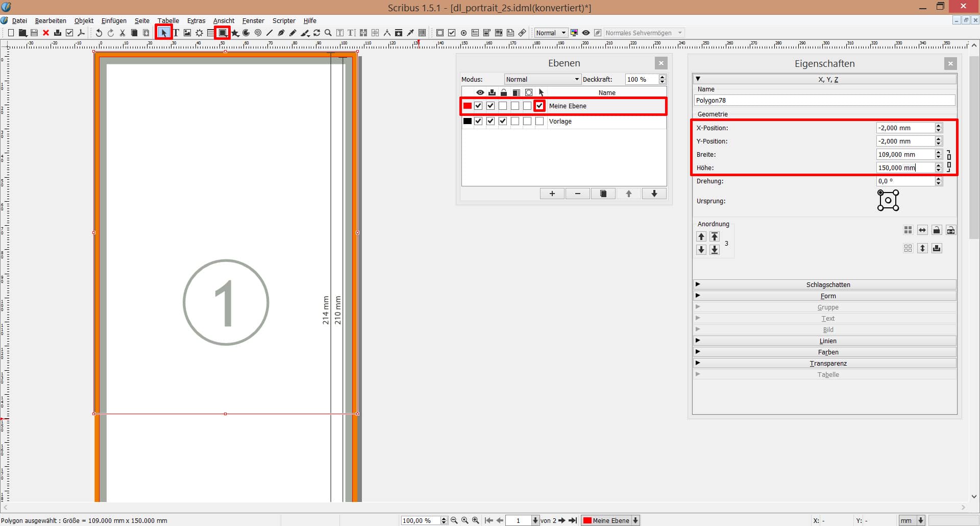The width and height of the screenshot is (980, 526).
Task: Select the Rotate item tool
Action: (x=316, y=32)
